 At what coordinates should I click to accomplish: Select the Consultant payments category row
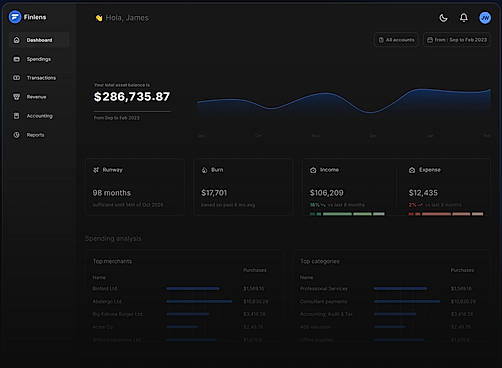tap(387, 301)
